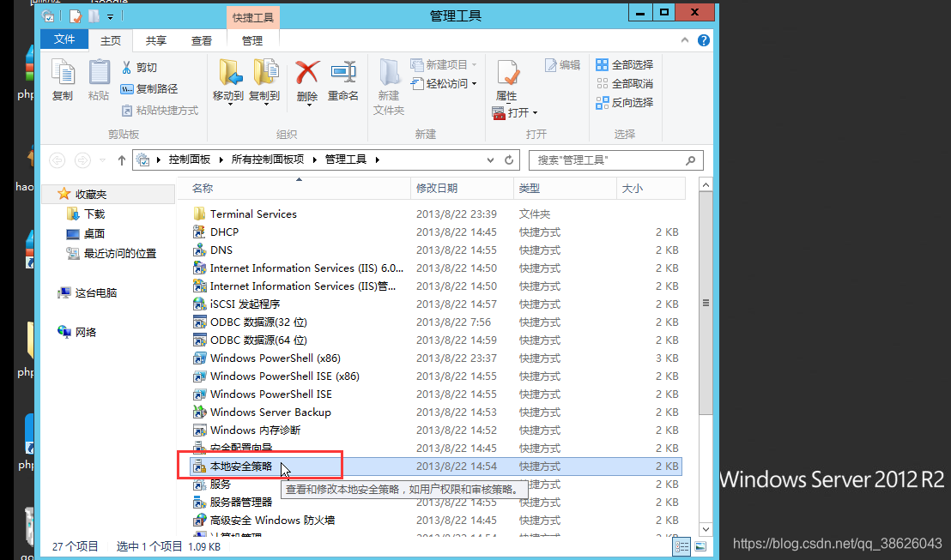The image size is (951, 560).
Task: Click ODBC 数据源(32 位) icon
Action: [199, 322]
